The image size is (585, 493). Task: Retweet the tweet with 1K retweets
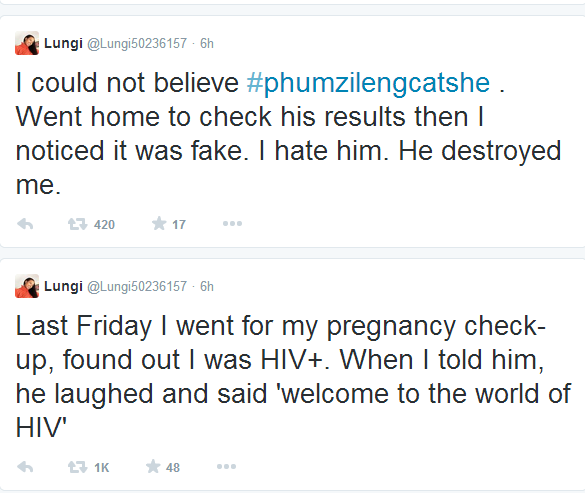77,467
